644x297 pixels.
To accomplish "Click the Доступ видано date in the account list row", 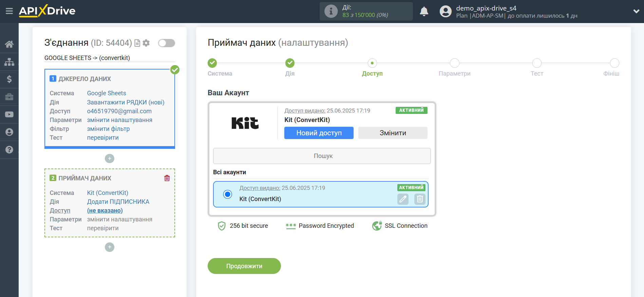I will (x=282, y=188).
